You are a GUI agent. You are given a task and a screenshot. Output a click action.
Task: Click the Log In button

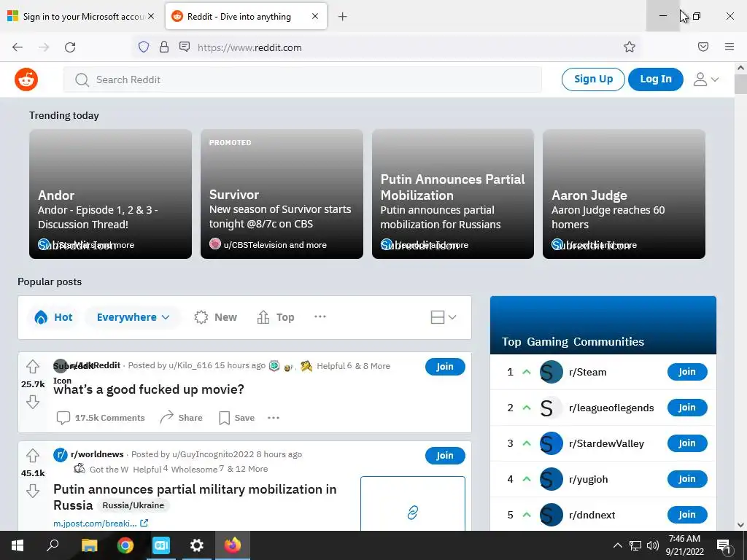click(656, 79)
